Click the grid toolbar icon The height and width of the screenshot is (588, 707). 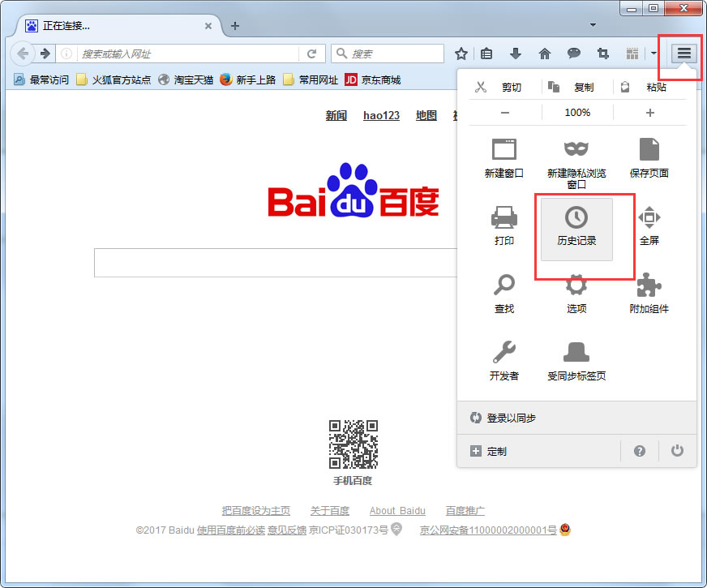632,54
